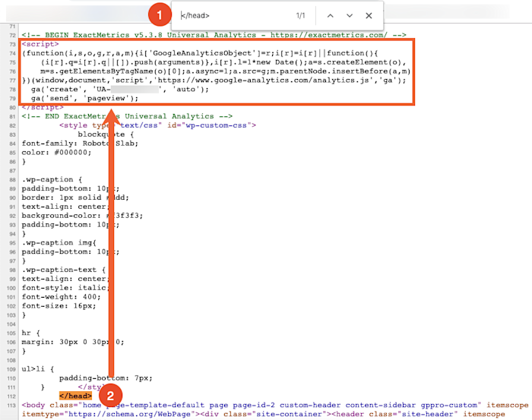The height and width of the screenshot is (420, 532).
Task: Click the END ExactMetrics comment line
Action: pyautogui.click(x=127, y=116)
